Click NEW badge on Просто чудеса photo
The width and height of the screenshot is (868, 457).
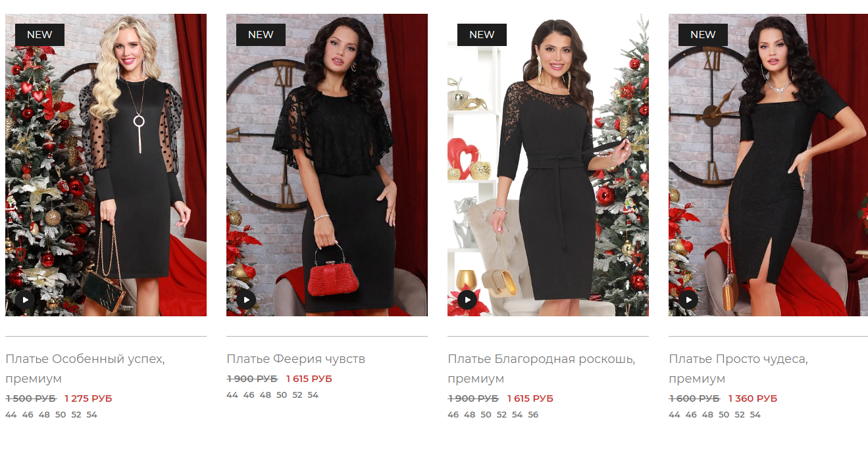(x=703, y=35)
